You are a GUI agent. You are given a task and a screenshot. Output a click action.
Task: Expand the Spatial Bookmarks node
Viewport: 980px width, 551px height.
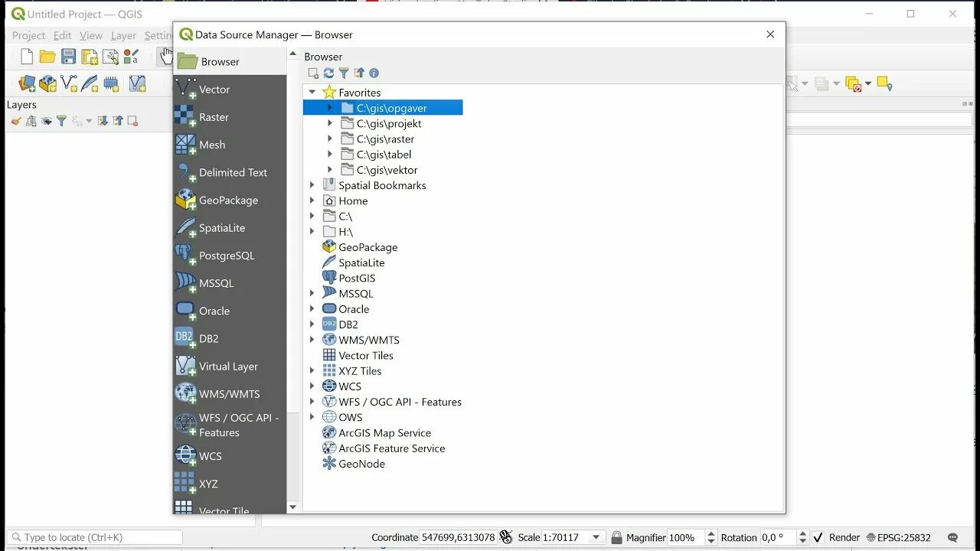point(312,185)
